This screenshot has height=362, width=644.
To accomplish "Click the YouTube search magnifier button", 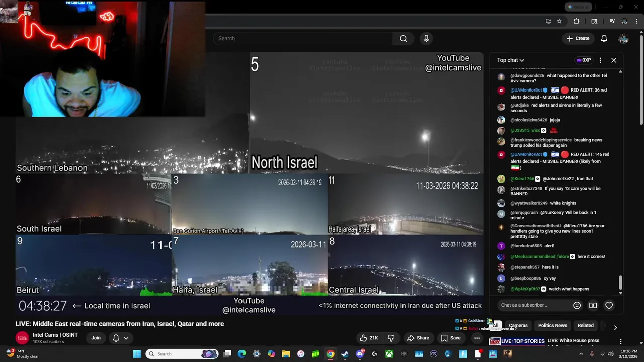I will tap(404, 39).
